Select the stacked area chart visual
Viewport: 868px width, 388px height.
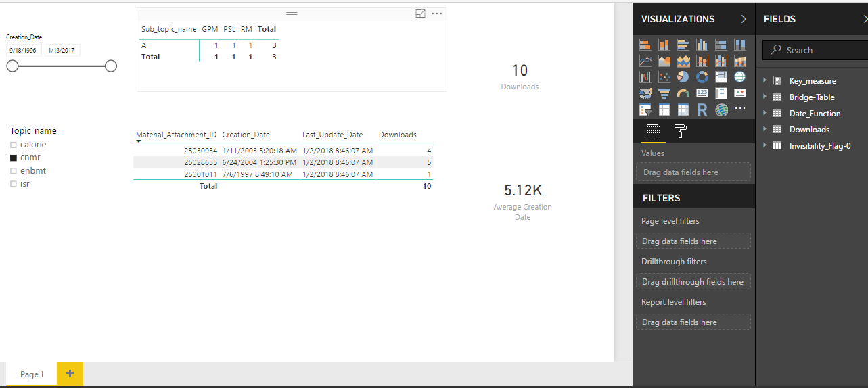[683, 61]
